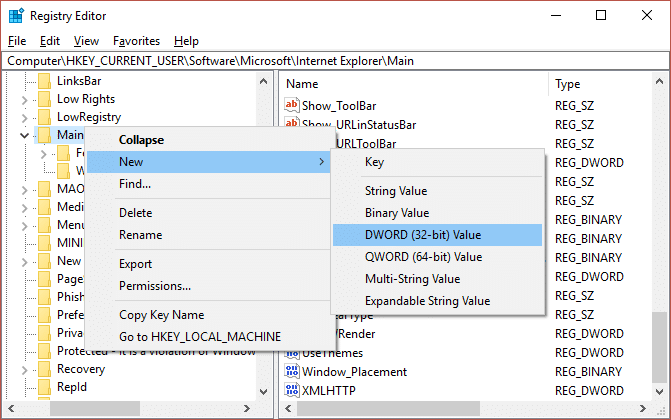
Task: Click the registry path address bar
Action: pos(336,61)
